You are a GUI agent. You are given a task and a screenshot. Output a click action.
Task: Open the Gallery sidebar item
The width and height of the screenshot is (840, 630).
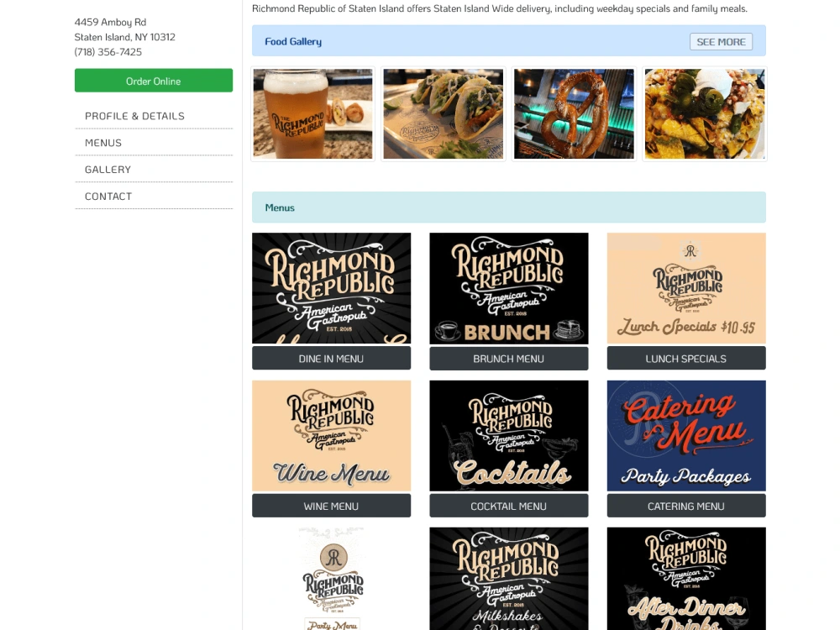[108, 170]
